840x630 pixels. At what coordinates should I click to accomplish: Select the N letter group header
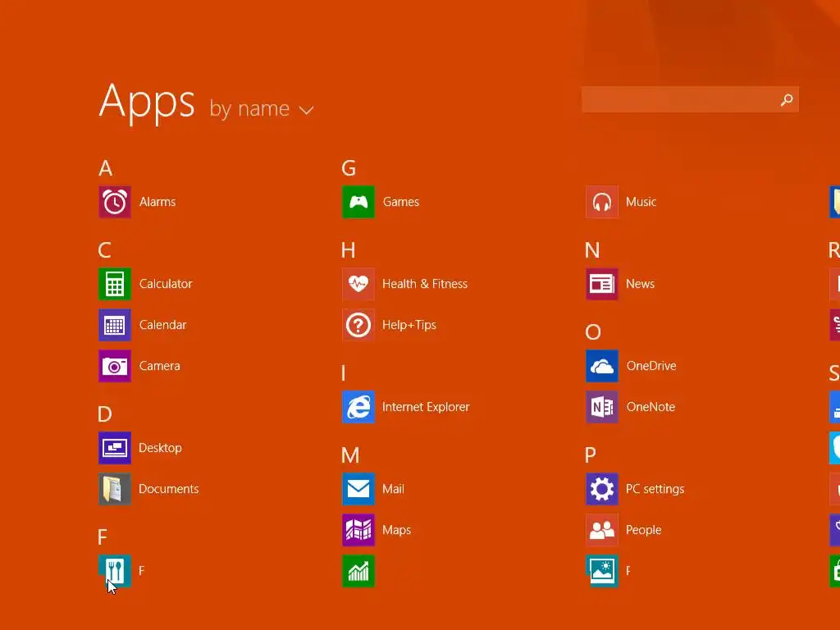[592, 250]
